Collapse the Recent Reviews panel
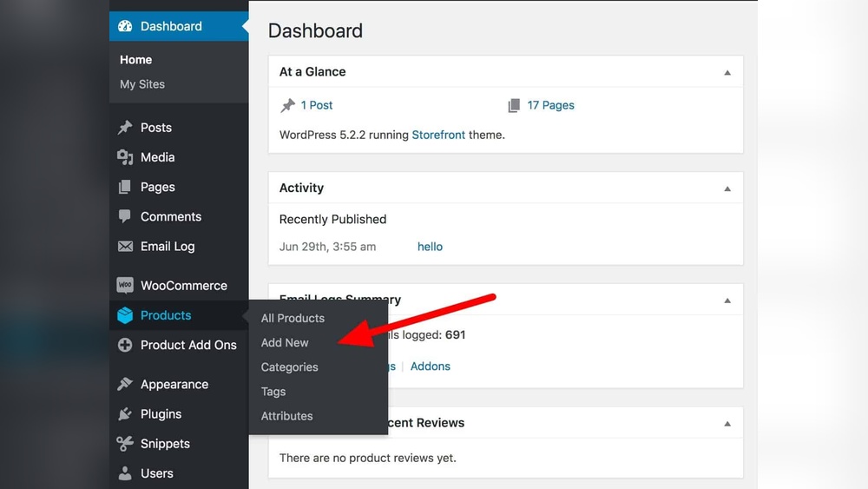 pos(727,424)
